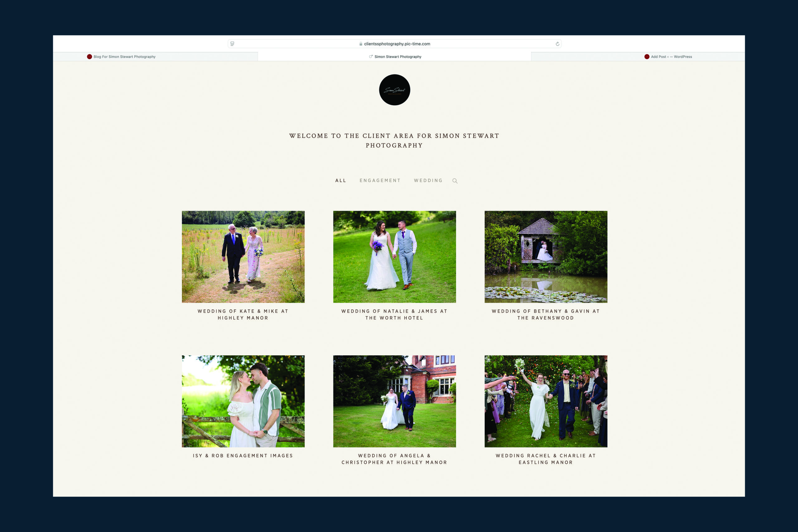
Task: Select the ALL gallery filter
Action: 341,180
